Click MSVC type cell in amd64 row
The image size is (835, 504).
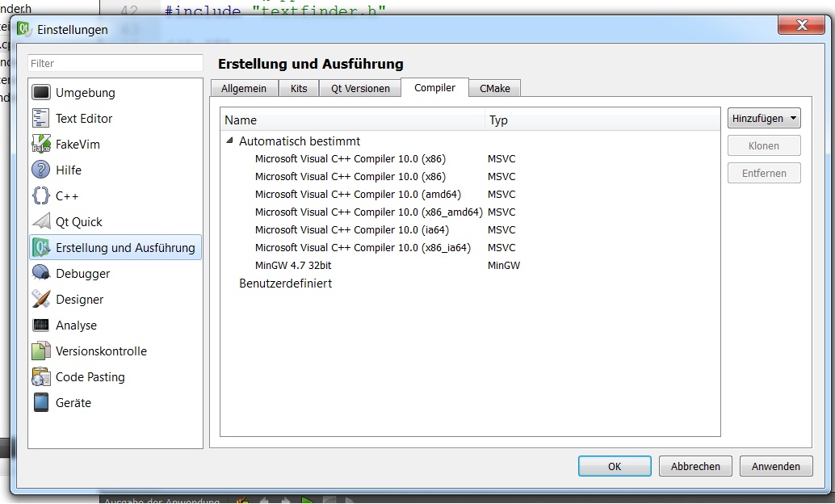[x=501, y=195]
